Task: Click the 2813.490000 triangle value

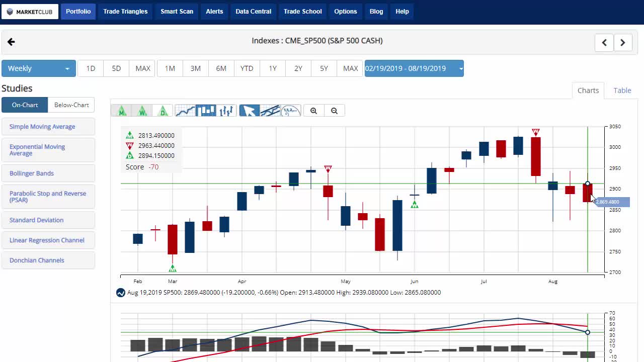Action: point(156,136)
